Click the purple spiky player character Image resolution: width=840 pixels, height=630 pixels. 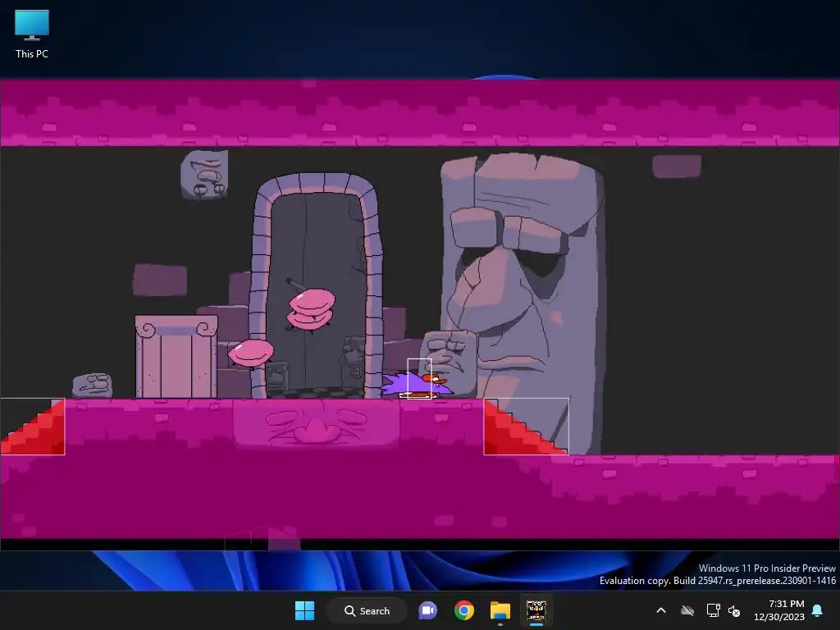[416, 384]
